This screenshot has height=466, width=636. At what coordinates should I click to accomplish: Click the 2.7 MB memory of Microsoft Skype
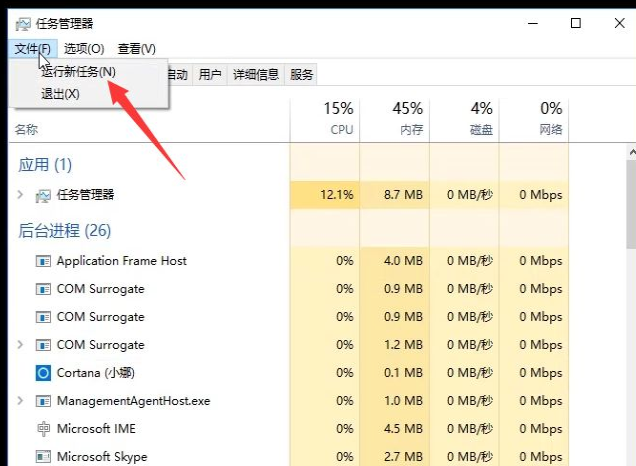click(403, 457)
